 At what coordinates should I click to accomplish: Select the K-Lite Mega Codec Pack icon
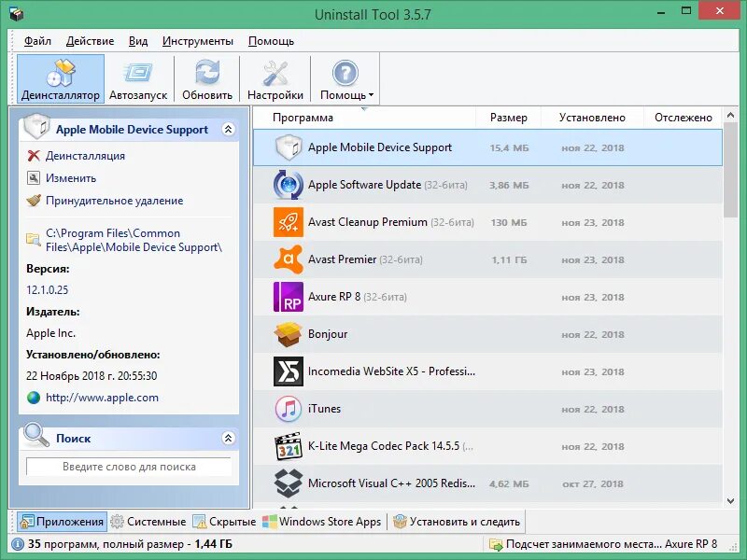coord(289,446)
